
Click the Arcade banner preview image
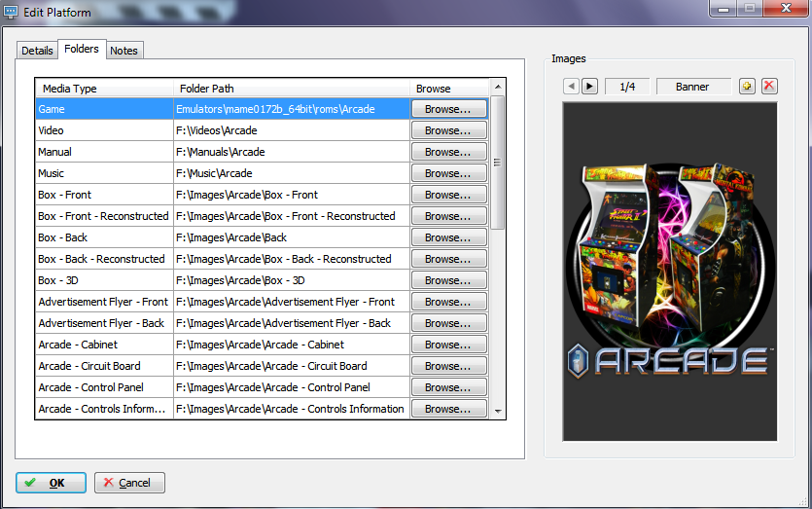point(670,272)
